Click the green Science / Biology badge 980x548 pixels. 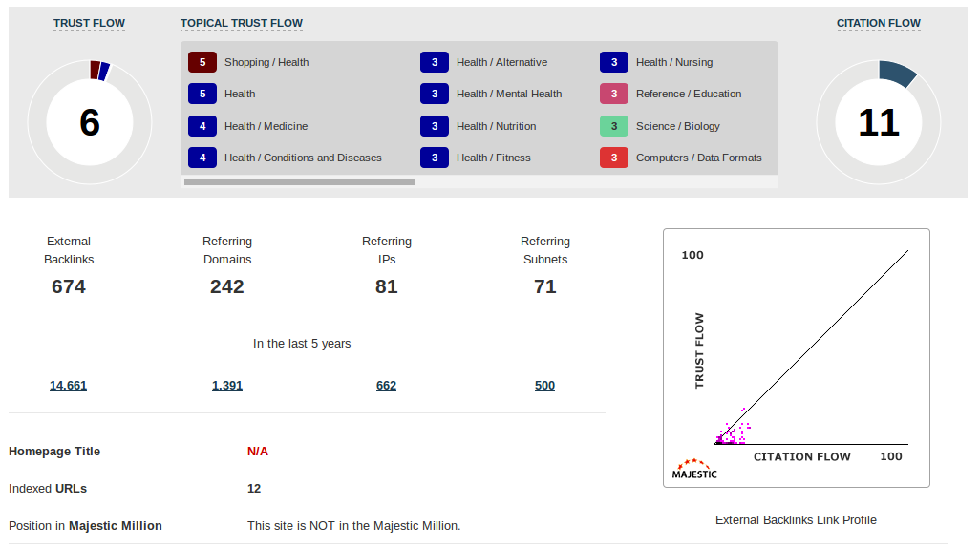tap(614, 126)
